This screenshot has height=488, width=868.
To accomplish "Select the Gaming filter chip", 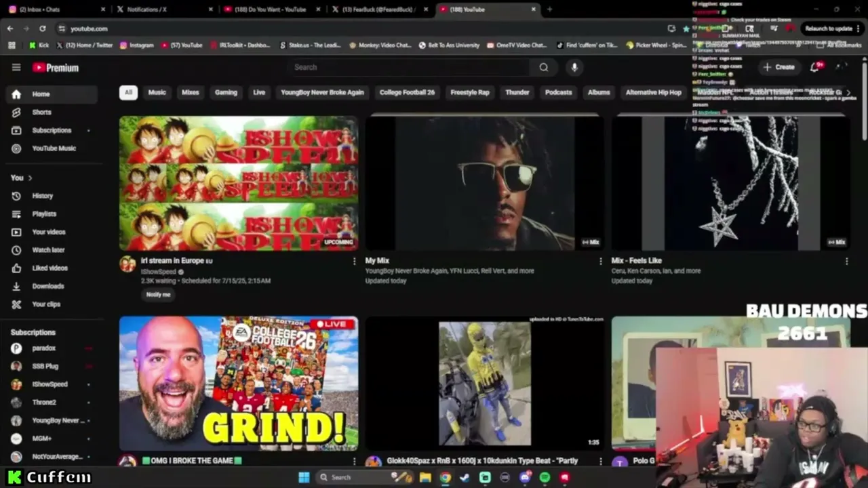I will tap(226, 92).
